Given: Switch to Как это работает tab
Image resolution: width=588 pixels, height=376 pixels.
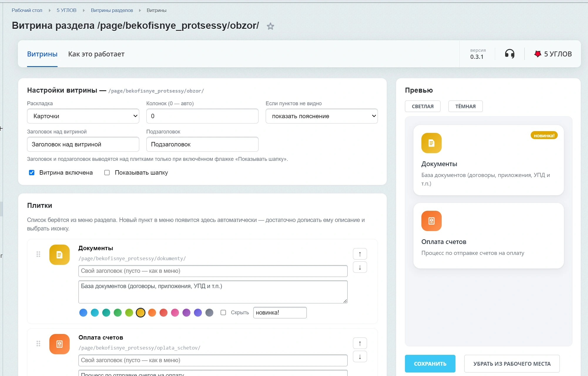Looking at the screenshot, I should click(x=96, y=54).
